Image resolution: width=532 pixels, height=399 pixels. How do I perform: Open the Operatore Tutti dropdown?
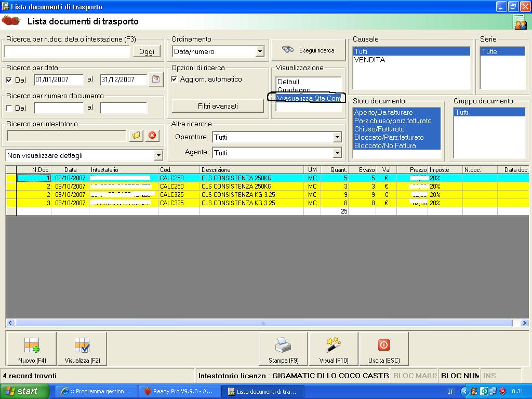[x=337, y=137]
